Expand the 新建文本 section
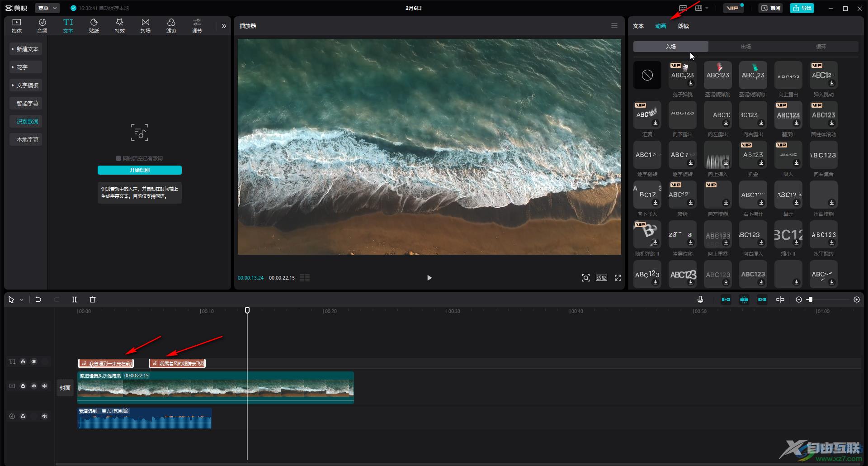The width and height of the screenshot is (868, 466). click(x=26, y=49)
